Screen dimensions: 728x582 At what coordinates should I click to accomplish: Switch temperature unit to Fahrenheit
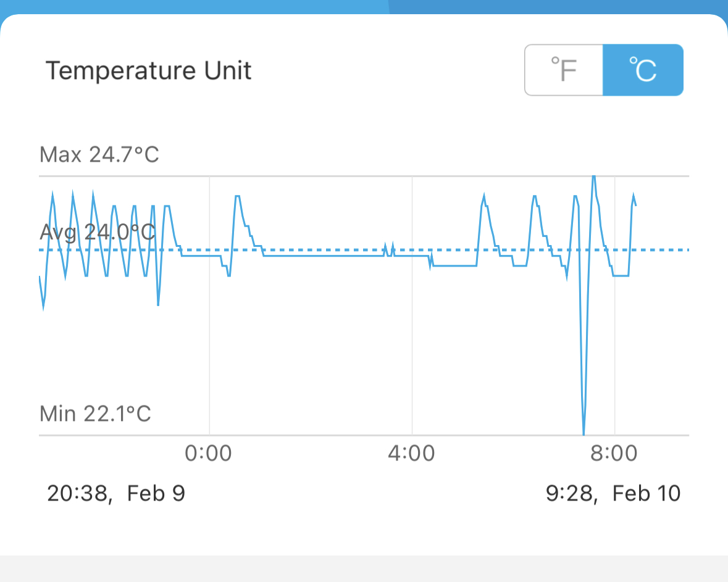563,70
